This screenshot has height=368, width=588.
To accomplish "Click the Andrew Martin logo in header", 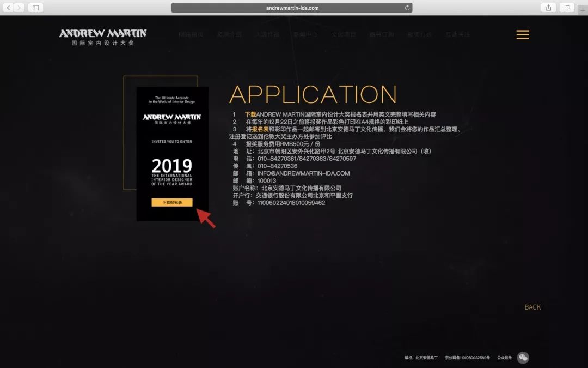I will [x=103, y=37].
